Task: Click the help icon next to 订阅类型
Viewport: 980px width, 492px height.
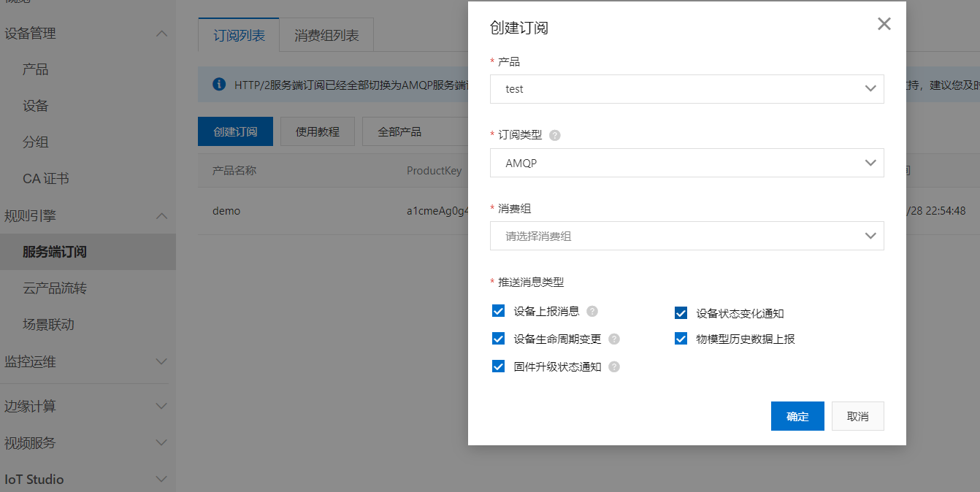Action: point(554,134)
